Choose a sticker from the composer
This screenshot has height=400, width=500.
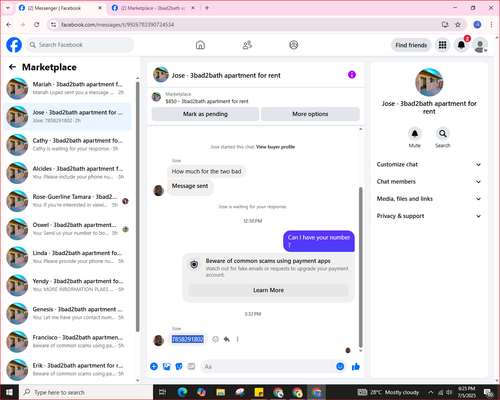[x=179, y=367]
